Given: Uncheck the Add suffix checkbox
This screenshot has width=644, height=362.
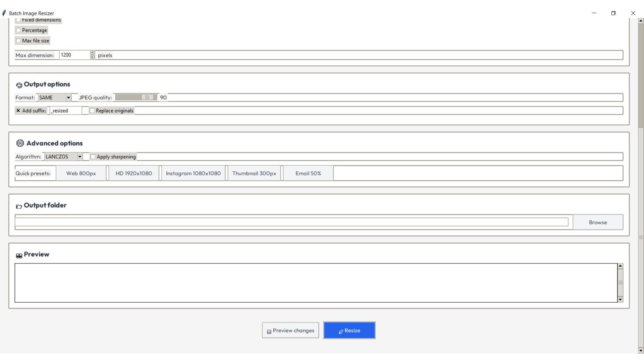Looking at the screenshot, I should coord(18,111).
